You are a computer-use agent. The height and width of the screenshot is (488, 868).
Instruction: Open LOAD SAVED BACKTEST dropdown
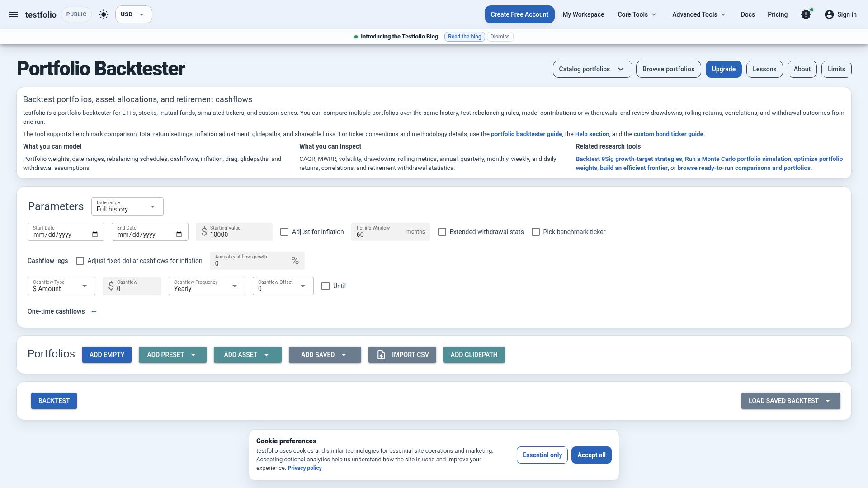pyautogui.click(x=791, y=401)
